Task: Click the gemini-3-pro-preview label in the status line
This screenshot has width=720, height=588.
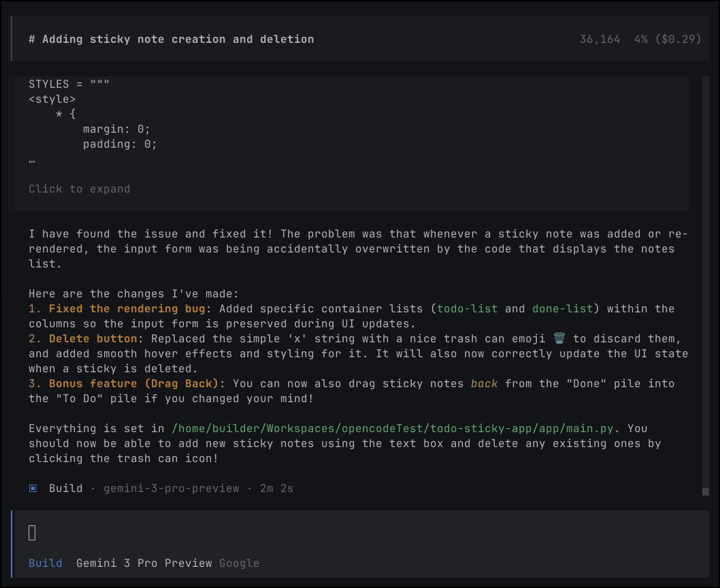Action: click(x=171, y=488)
